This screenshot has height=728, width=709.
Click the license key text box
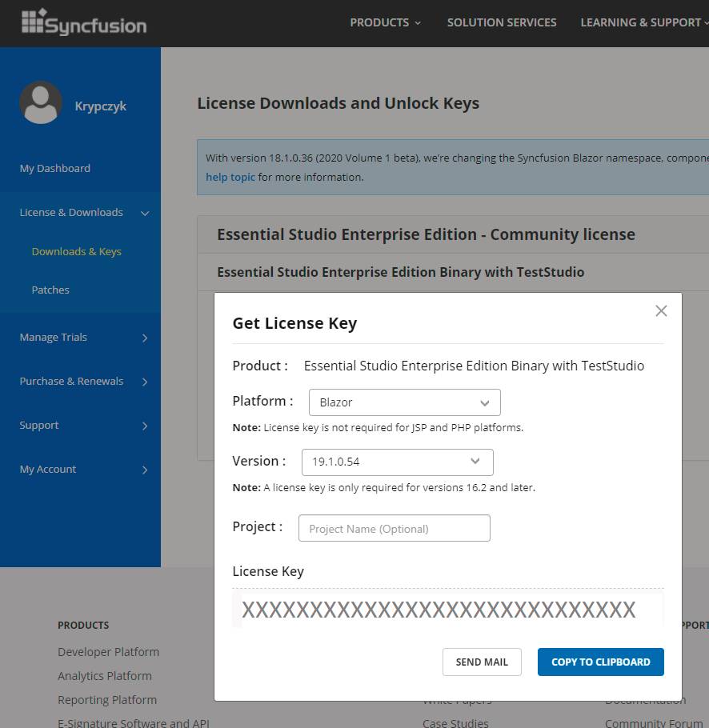448,609
